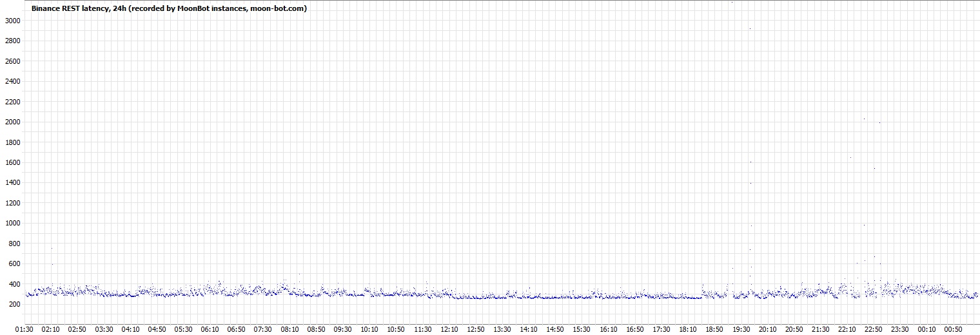
Task: Click the y-axis label 600
Action: pos(14,264)
